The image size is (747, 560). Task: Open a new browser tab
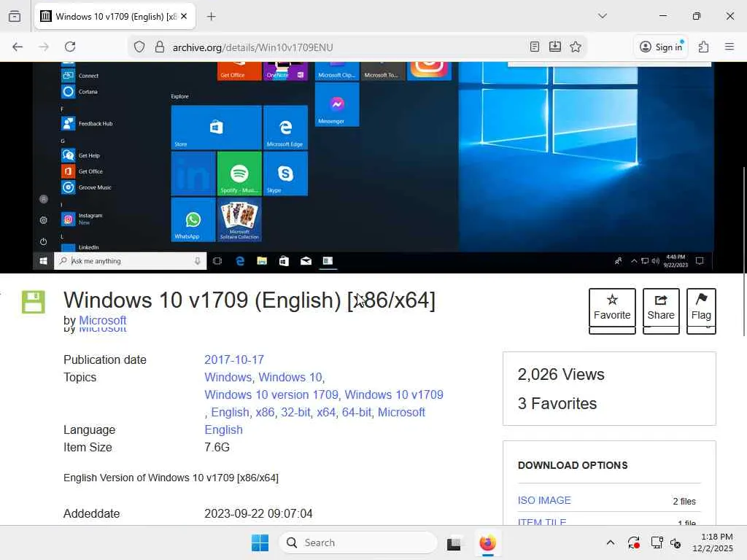211,17
